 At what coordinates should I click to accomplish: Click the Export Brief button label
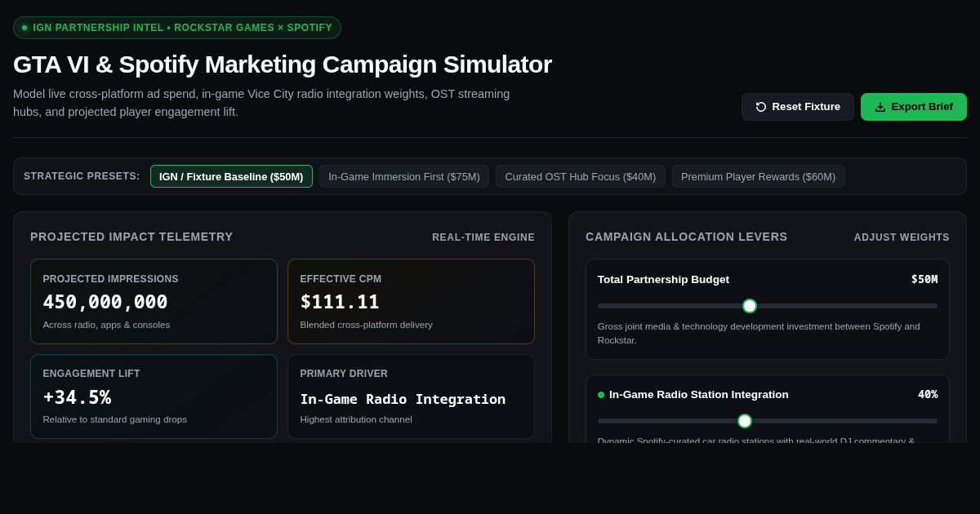(922, 107)
